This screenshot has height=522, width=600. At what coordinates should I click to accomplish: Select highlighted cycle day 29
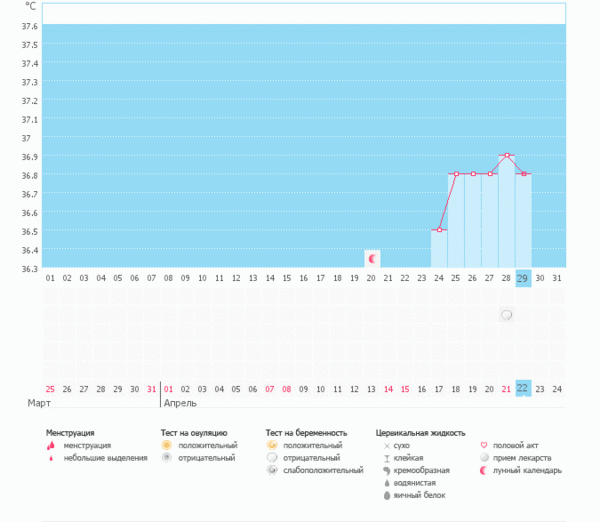[x=523, y=278]
